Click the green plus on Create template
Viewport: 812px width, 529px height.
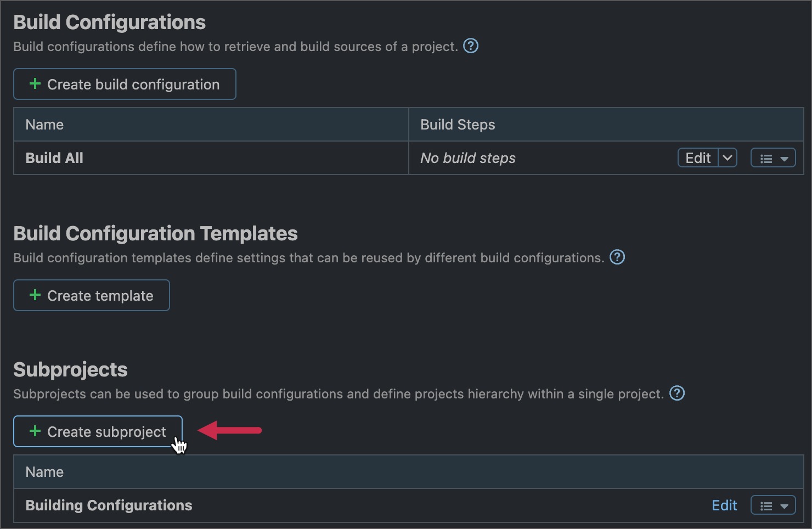tap(35, 295)
